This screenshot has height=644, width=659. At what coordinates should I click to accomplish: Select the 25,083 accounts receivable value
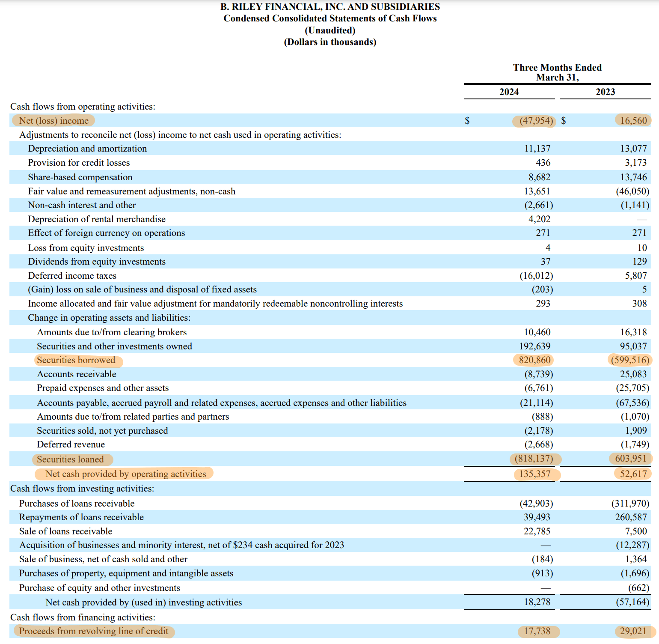coord(633,374)
